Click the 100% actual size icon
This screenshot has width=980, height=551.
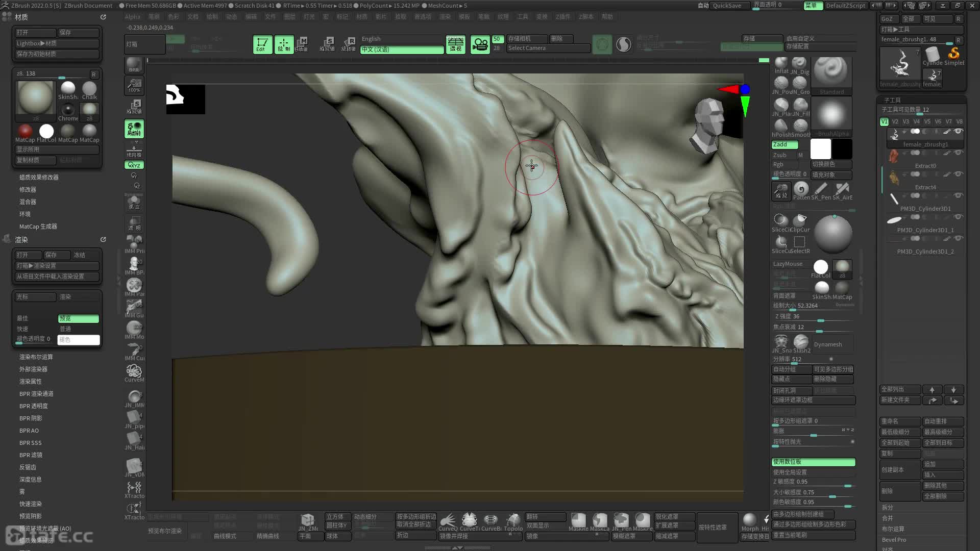[x=134, y=85]
